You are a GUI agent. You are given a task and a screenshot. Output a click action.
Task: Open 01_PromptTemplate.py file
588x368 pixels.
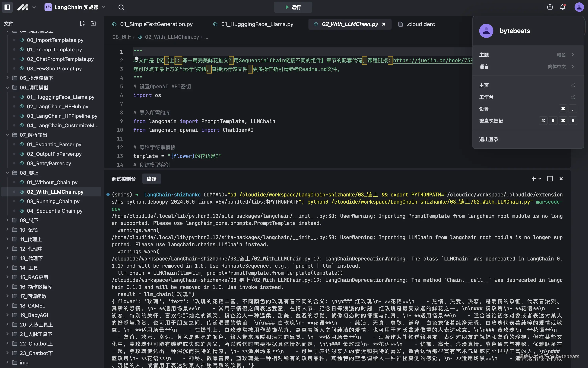point(51,49)
